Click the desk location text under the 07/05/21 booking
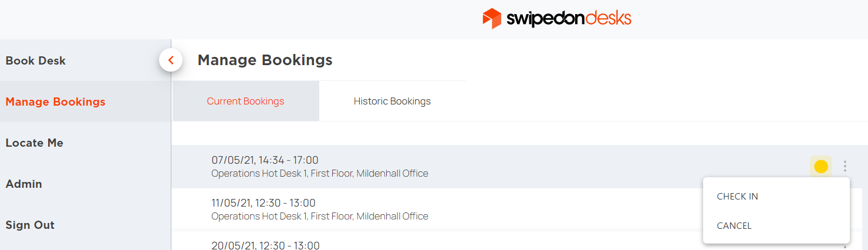The height and width of the screenshot is (250, 868). (x=320, y=174)
